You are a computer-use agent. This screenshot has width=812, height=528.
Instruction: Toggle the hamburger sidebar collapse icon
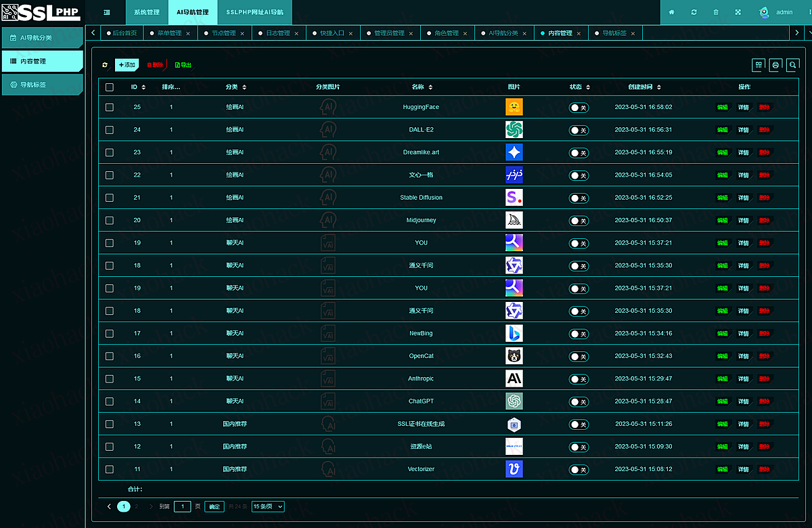107,12
